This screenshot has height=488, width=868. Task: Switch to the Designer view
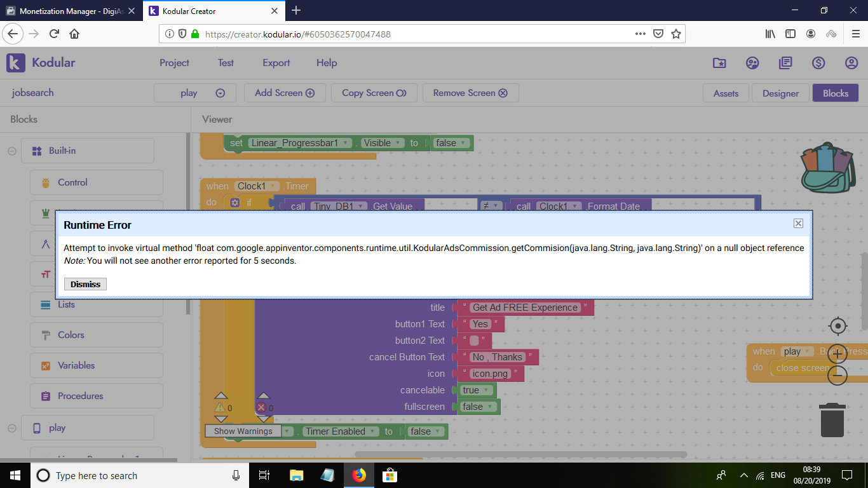(780, 93)
